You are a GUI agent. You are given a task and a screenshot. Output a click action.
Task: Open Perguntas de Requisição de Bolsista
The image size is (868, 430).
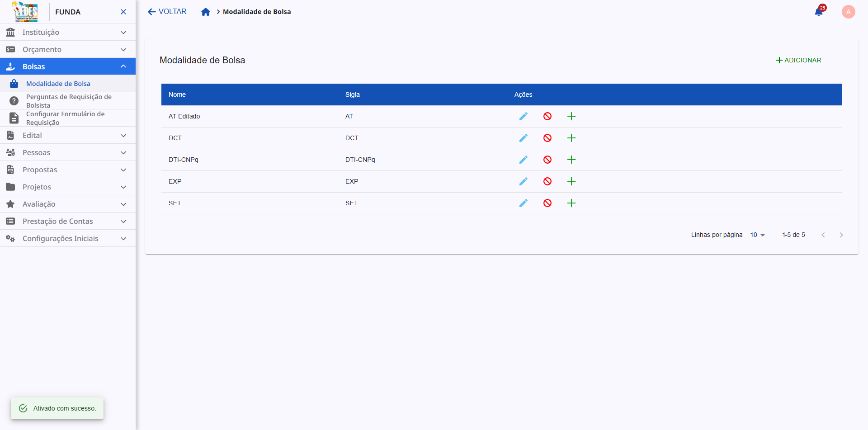click(69, 101)
